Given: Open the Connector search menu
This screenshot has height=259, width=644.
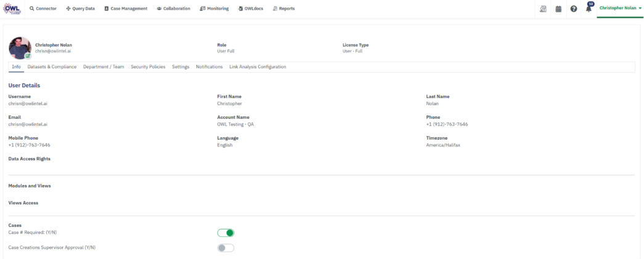Looking at the screenshot, I should tap(43, 9).
